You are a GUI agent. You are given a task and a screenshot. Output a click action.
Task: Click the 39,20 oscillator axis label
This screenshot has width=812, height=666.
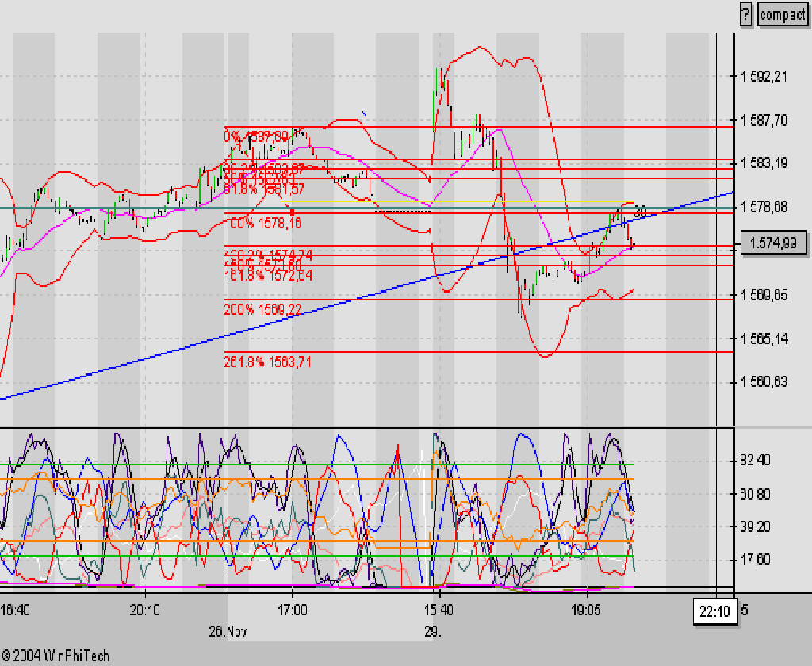click(x=756, y=526)
